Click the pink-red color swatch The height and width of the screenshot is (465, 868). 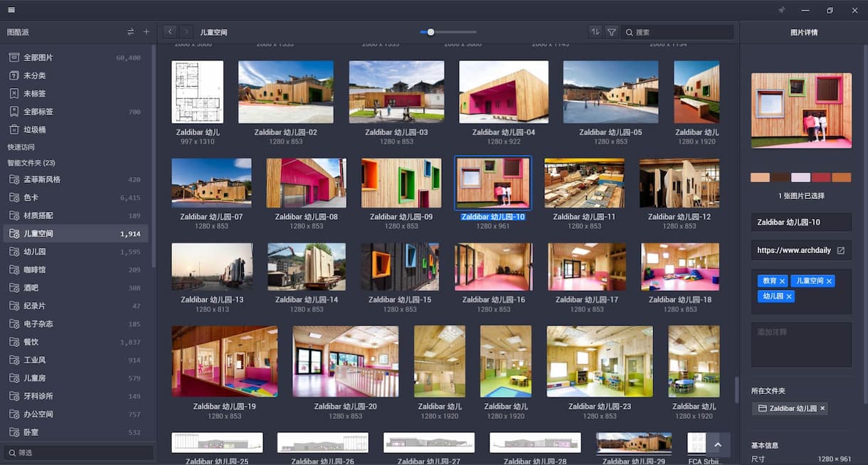coord(821,177)
